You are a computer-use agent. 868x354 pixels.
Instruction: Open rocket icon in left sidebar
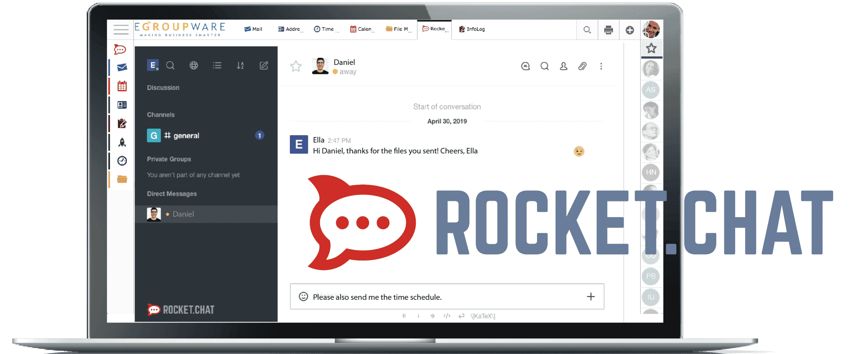(122, 142)
